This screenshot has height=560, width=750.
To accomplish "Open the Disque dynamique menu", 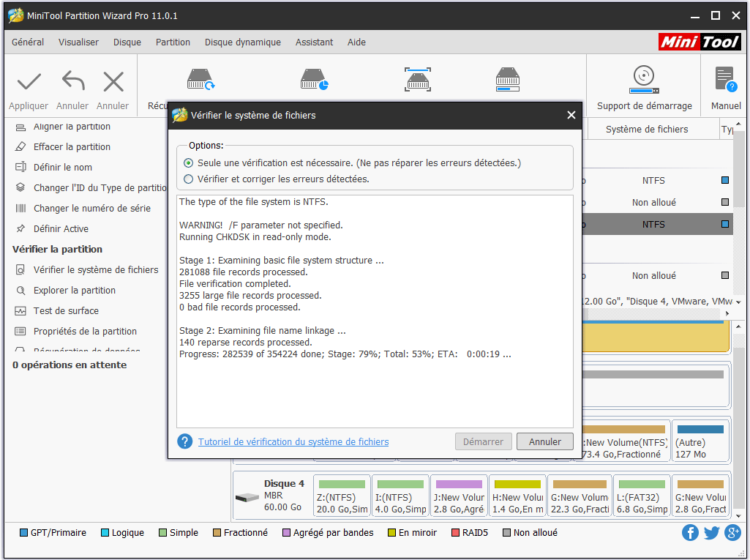I will [x=242, y=42].
